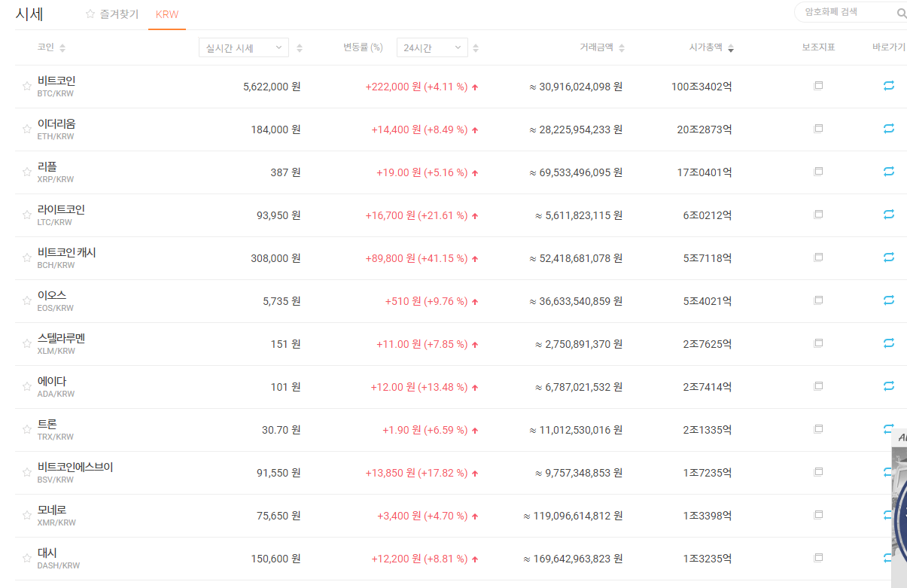907x588 pixels.
Task: Toggle 보조지표 checkbox for ETH/KRW
Action: click(x=819, y=129)
